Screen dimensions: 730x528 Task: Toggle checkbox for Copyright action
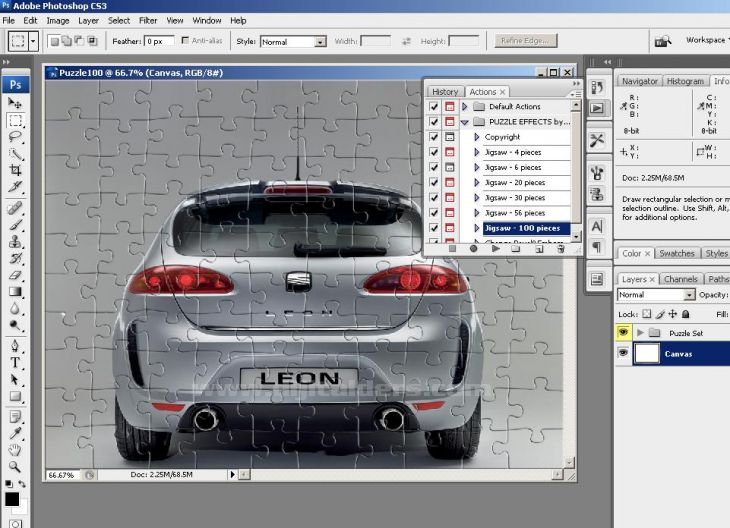pos(434,137)
